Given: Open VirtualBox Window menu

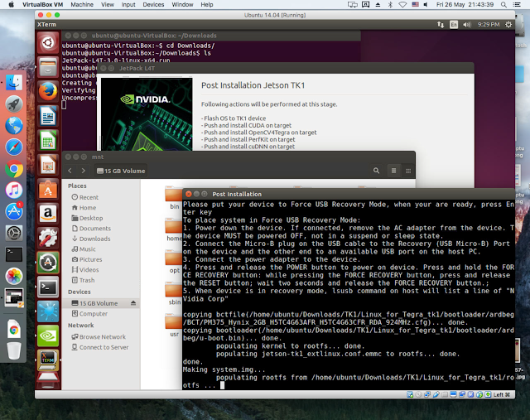Looking at the screenshot, I should pyautogui.click(x=182, y=5).
